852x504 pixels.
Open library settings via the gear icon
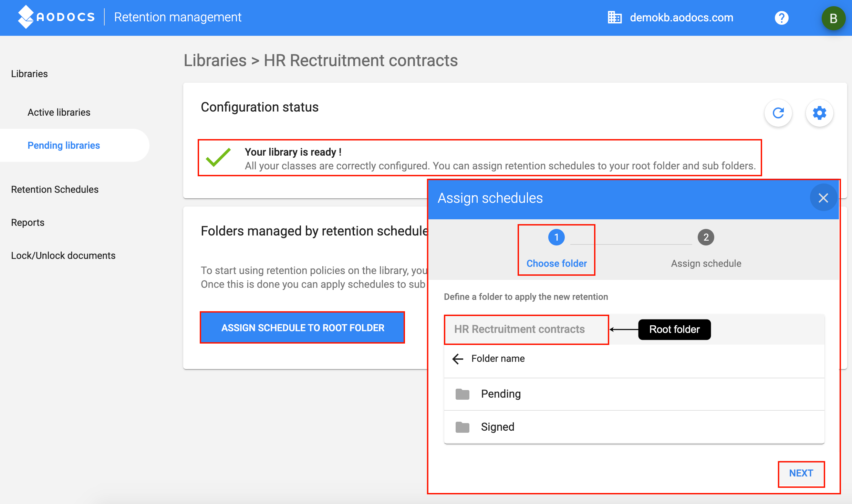click(820, 113)
